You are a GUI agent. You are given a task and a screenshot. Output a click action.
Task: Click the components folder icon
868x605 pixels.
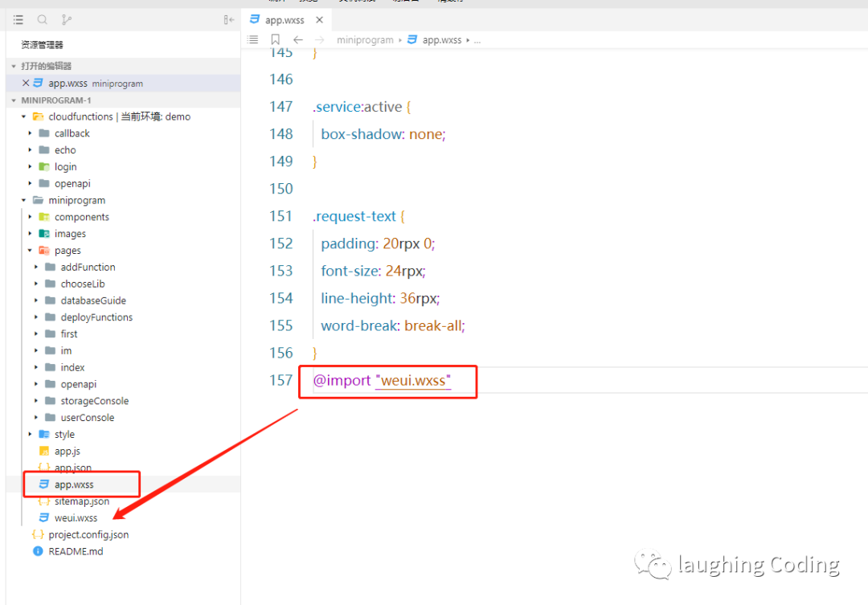[44, 217]
